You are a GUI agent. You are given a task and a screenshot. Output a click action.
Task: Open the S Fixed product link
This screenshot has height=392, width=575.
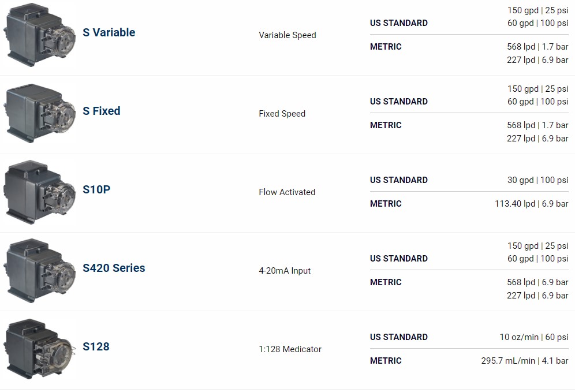pyautogui.click(x=102, y=111)
